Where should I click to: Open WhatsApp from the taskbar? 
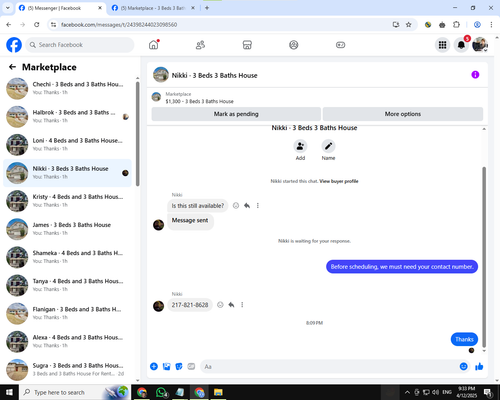pos(161,392)
